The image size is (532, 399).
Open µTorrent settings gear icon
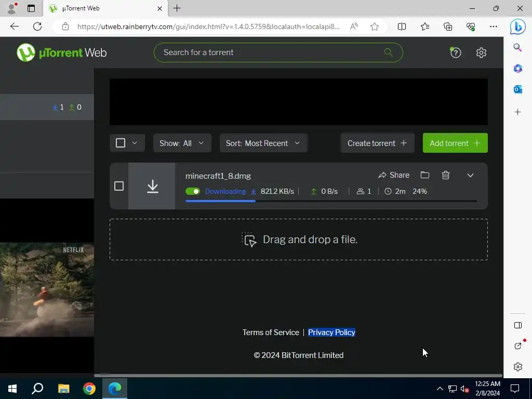(x=481, y=52)
